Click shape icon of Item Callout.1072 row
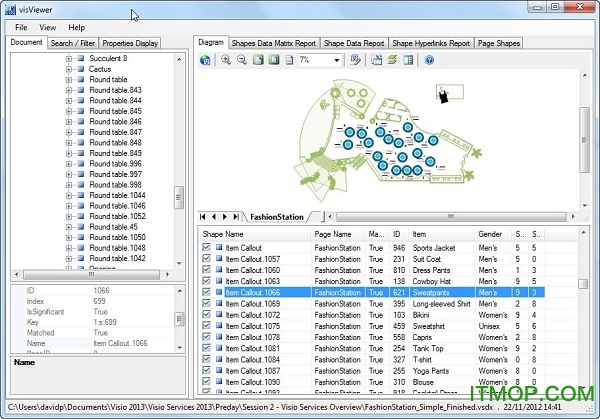This screenshot has height=419, width=600. pyautogui.click(x=219, y=315)
